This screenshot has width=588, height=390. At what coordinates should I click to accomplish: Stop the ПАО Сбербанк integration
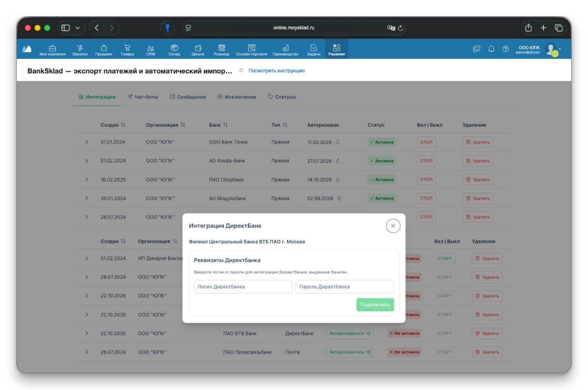tap(426, 179)
